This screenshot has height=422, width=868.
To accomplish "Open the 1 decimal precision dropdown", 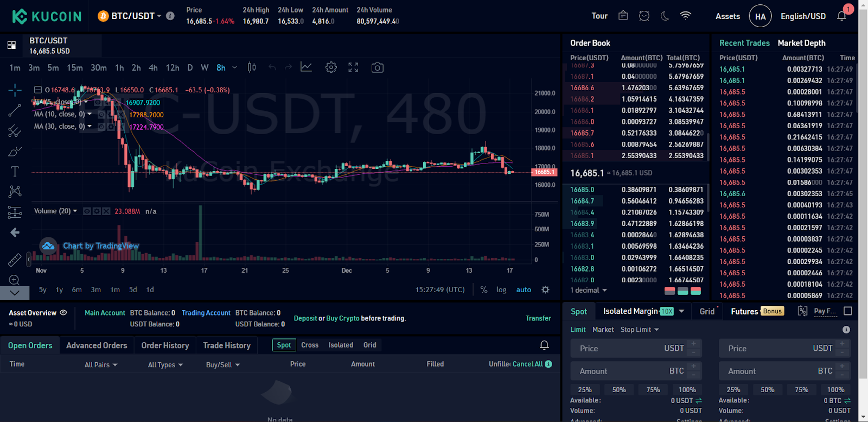I will [589, 290].
